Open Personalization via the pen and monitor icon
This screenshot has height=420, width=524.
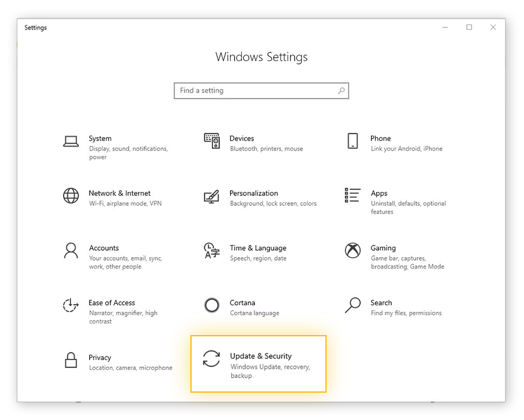[211, 196]
